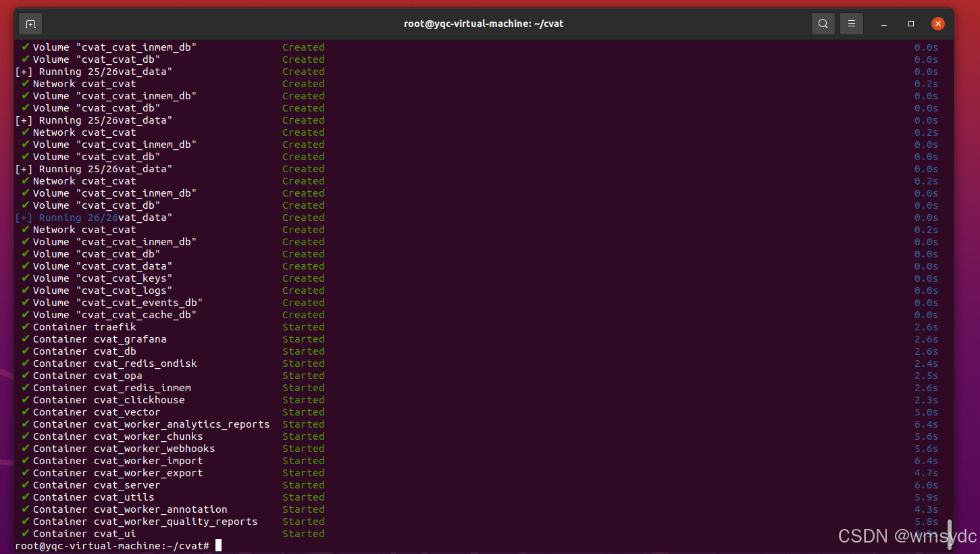Click the 2.5s time for cvat_opa
Viewport: 980px width, 554px height.
[x=926, y=376]
